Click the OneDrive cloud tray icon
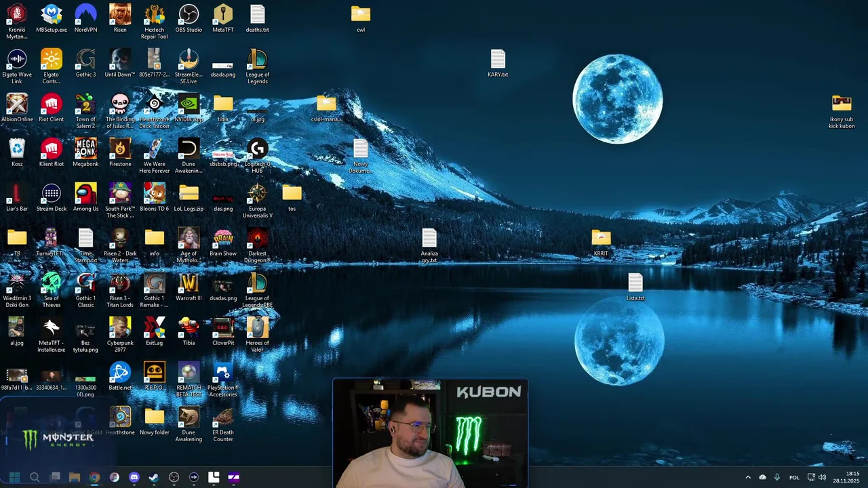The width and height of the screenshot is (868, 488). click(763, 477)
